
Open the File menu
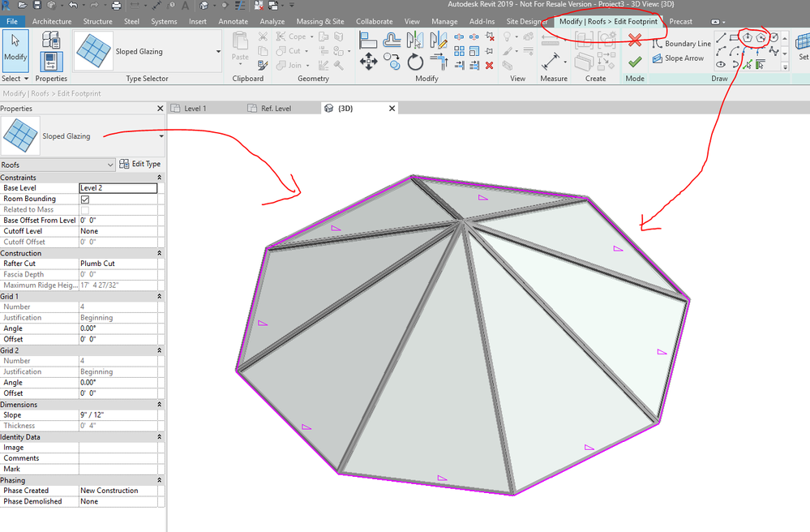(x=12, y=21)
